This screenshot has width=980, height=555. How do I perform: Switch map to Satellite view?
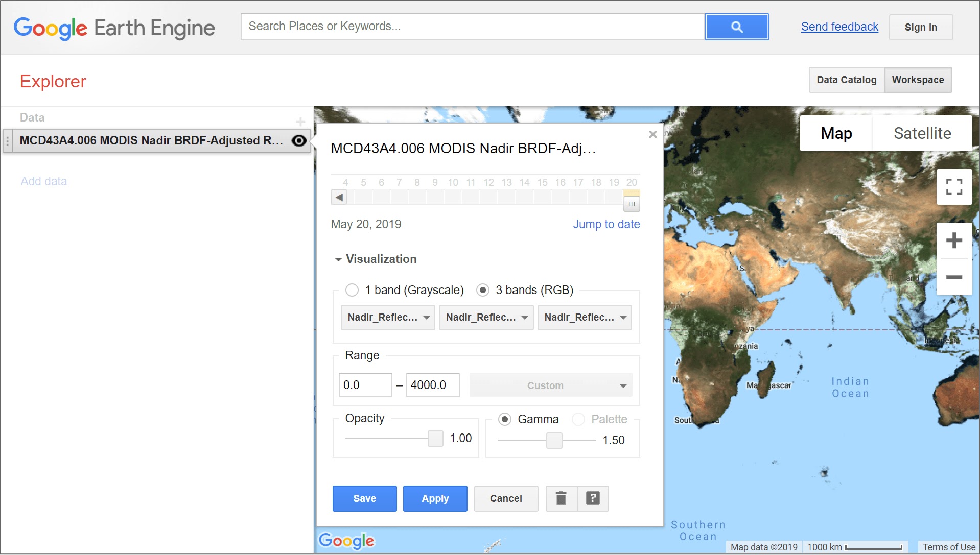(x=922, y=133)
